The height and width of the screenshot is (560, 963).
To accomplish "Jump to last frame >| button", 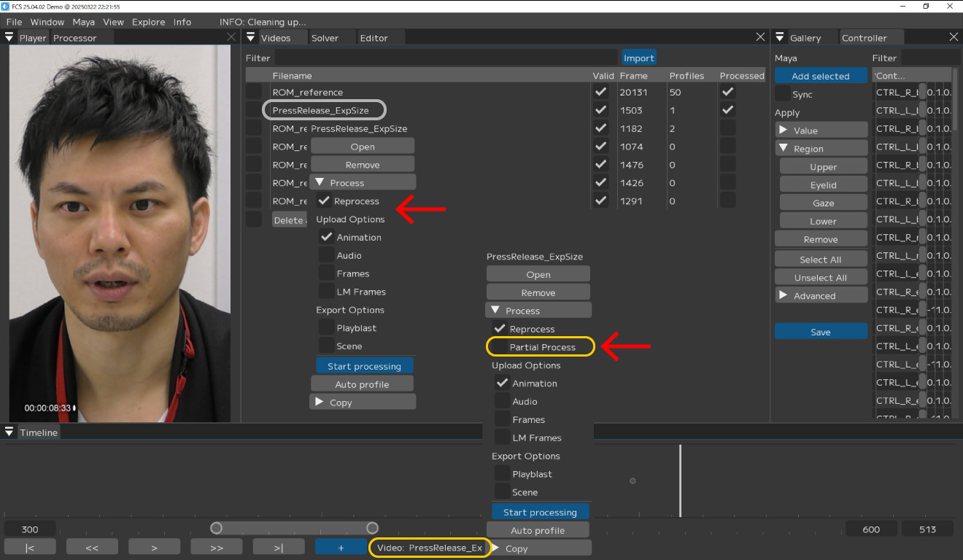I will tap(279, 548).
